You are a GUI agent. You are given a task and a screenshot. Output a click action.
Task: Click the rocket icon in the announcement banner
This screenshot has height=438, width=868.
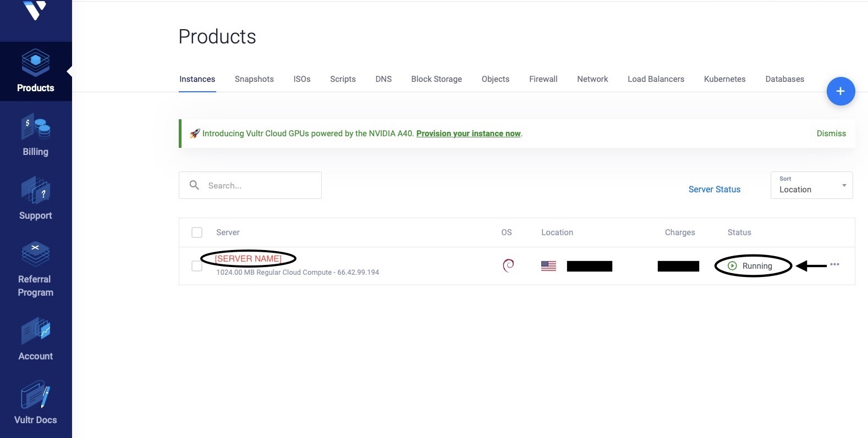click(195, 134)
